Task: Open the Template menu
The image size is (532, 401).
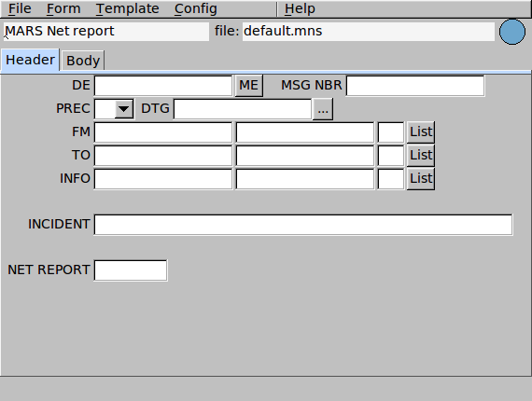Action: coord(128,8)
